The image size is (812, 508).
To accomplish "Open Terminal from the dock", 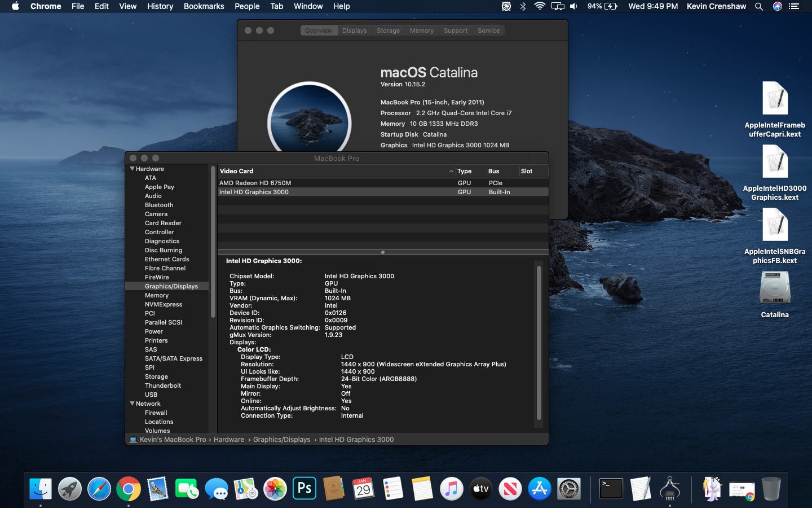I will 611,489.
